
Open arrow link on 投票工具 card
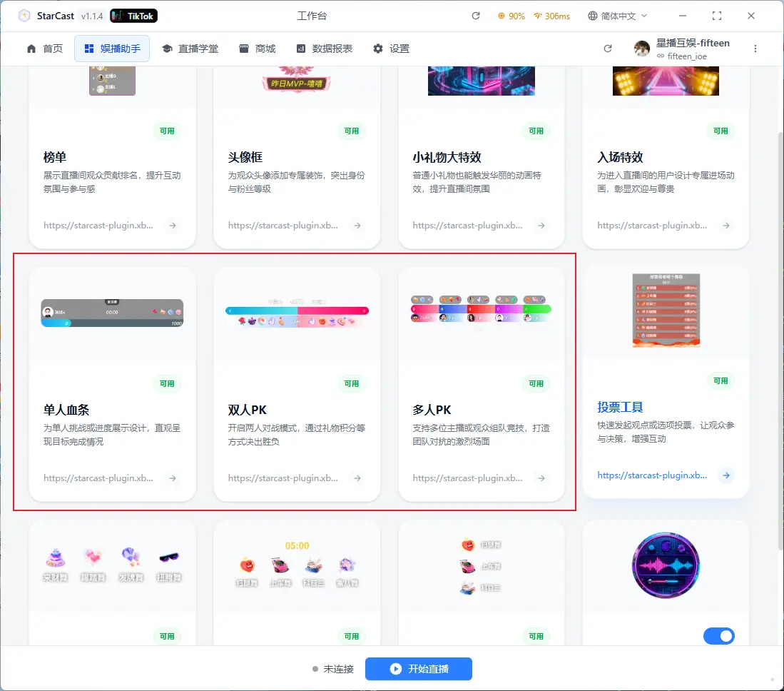tap(726, 475)
